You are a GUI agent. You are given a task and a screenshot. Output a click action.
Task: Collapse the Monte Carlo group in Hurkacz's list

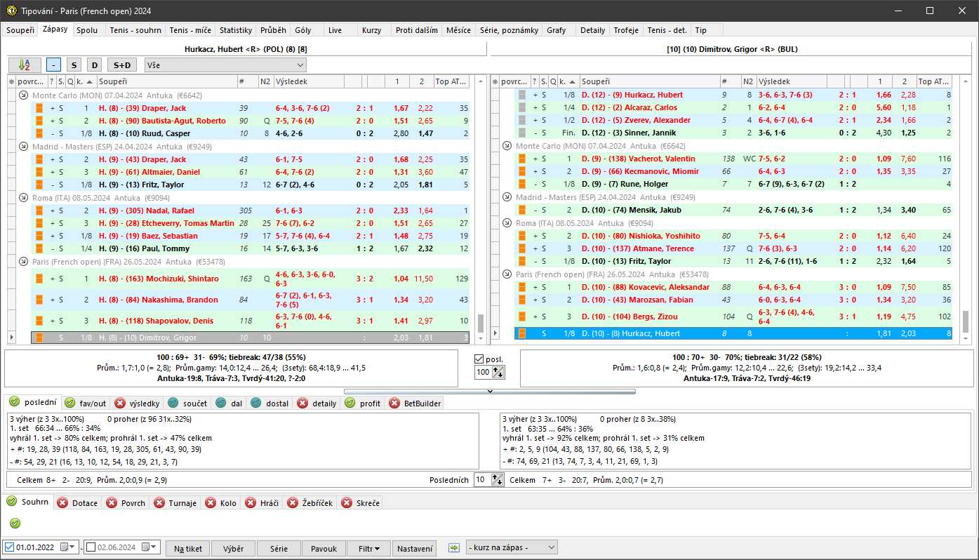[x=23, y=95]
